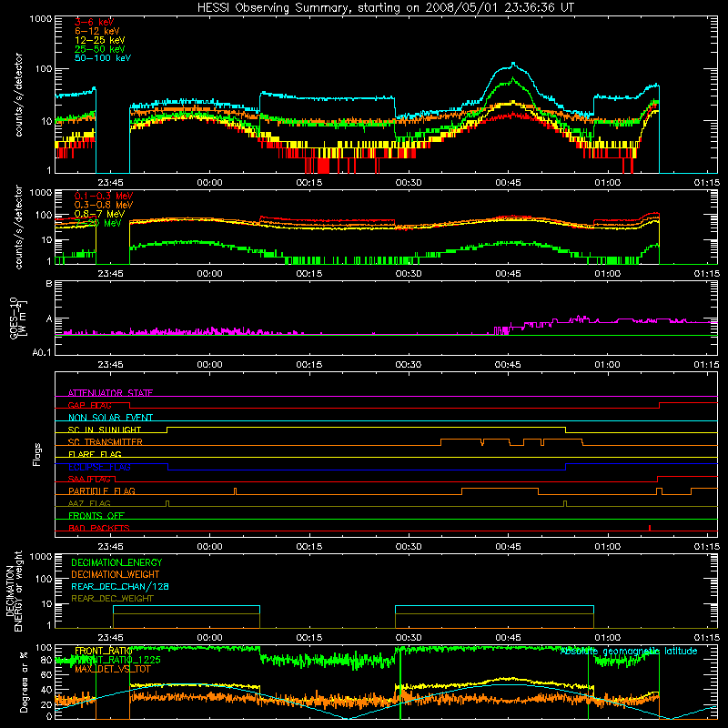Screen dimensions: 728x728
Task: Select the FRONTS_OFF flag label
Action: click(x=96, y=516)
